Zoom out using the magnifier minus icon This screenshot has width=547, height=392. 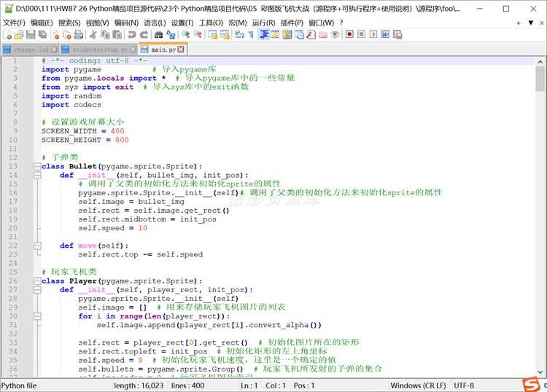198,34
